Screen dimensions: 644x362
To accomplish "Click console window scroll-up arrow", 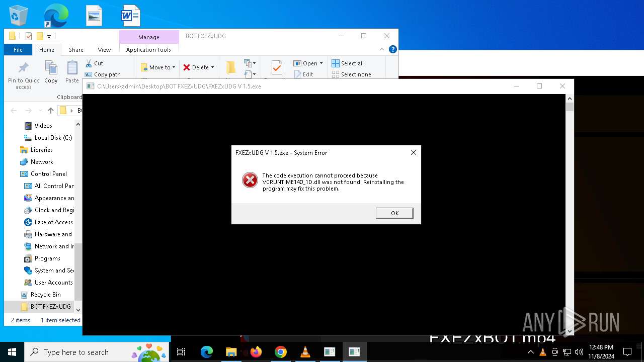I will (x=570, y=99).
